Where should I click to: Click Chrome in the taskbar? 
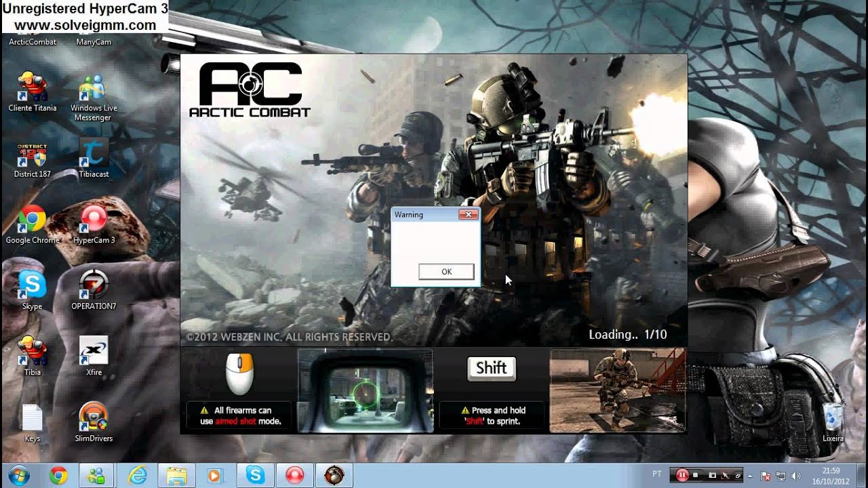click(x=58, y=475)
